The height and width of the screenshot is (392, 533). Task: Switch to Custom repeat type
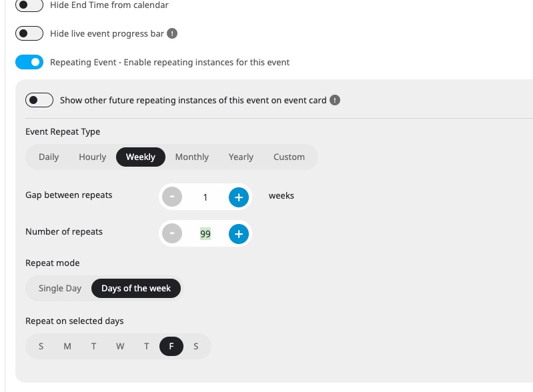click(x=289, y=157)
